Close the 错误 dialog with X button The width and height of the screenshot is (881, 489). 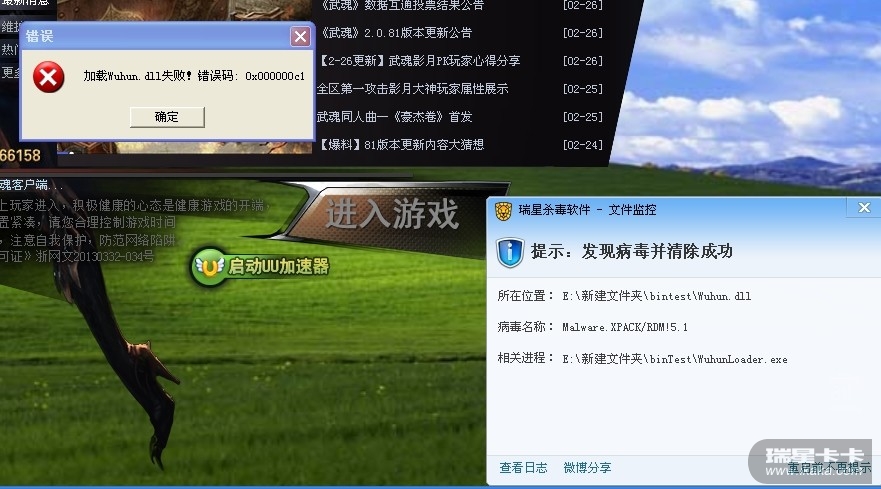(x=300, y=37)
